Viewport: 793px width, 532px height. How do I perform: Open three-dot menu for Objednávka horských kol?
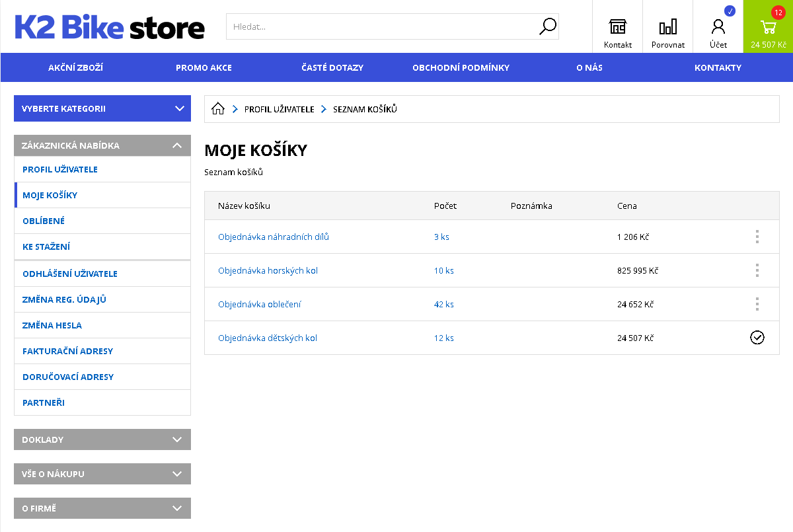tap(757, 270)
